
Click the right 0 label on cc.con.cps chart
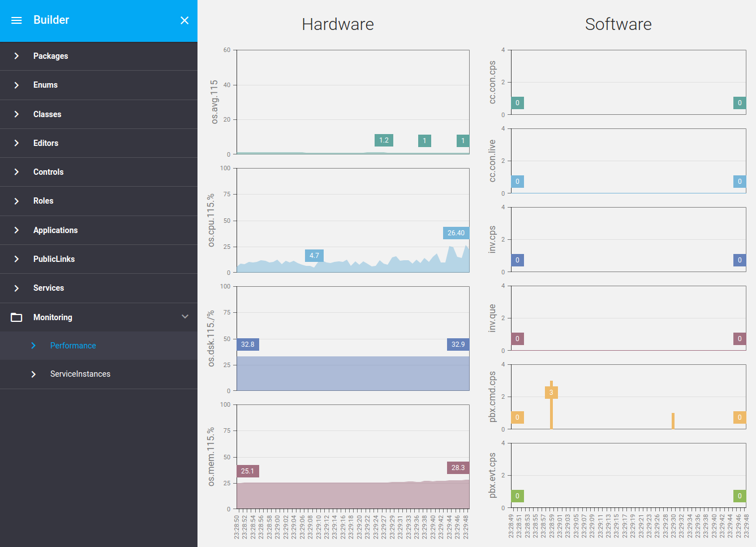(x=740, y=103)
